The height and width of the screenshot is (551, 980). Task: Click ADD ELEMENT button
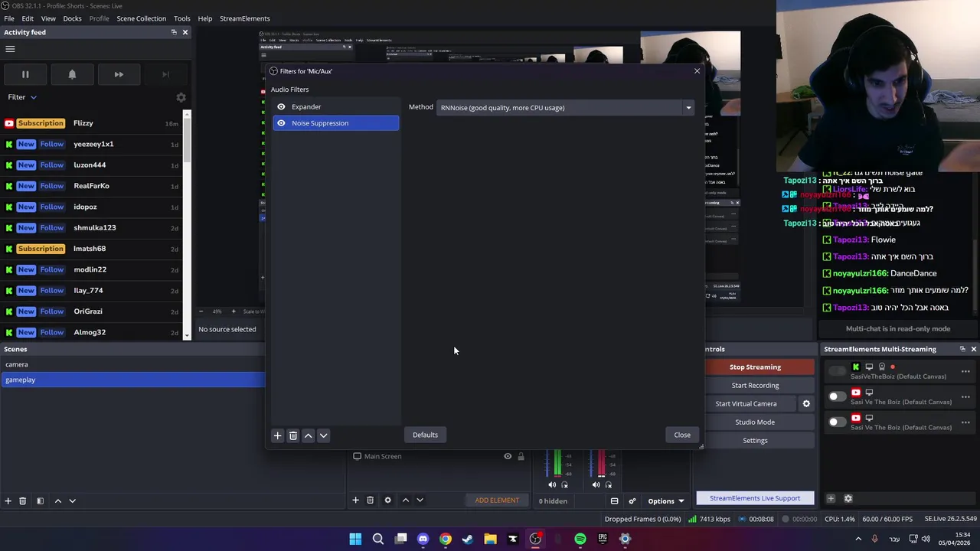[x=497, y=500]
